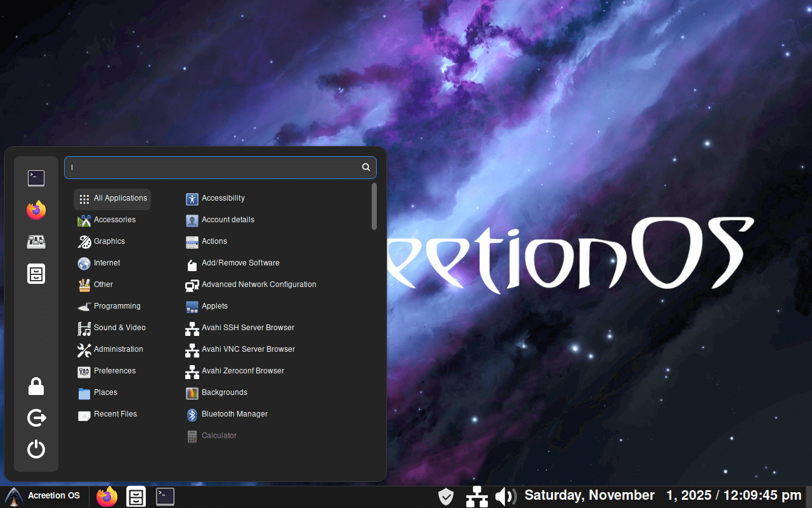The height and width of the screenshot is (508, 812).
Task: Open the Administration category
Action: tap(118, 349)
